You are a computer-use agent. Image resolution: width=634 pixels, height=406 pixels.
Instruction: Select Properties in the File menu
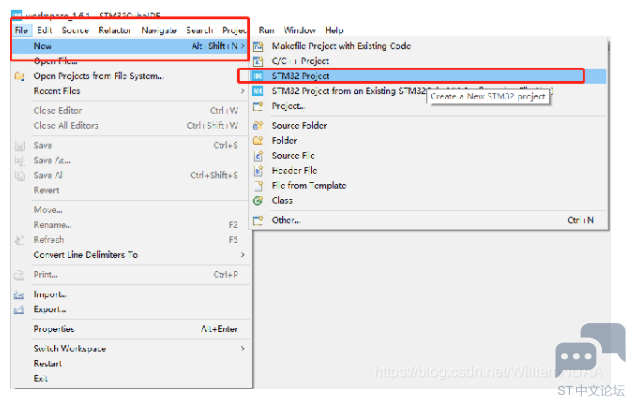click(54, 328)
